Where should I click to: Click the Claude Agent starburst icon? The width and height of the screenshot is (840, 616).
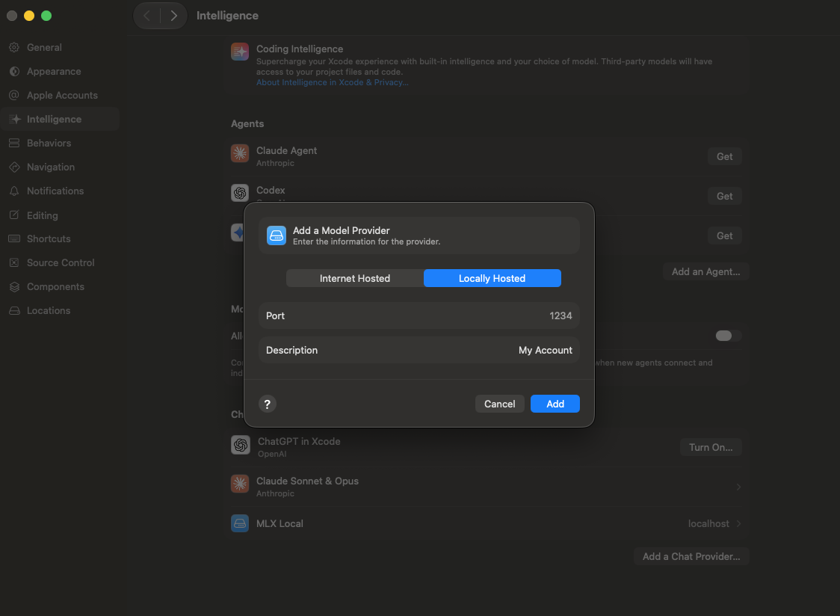click(239, 153)
